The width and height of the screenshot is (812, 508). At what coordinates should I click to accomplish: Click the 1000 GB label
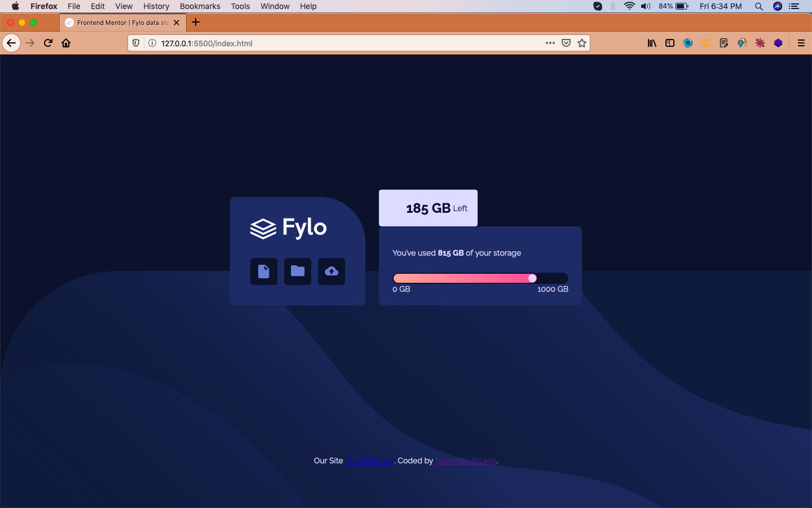coord(553,289)
